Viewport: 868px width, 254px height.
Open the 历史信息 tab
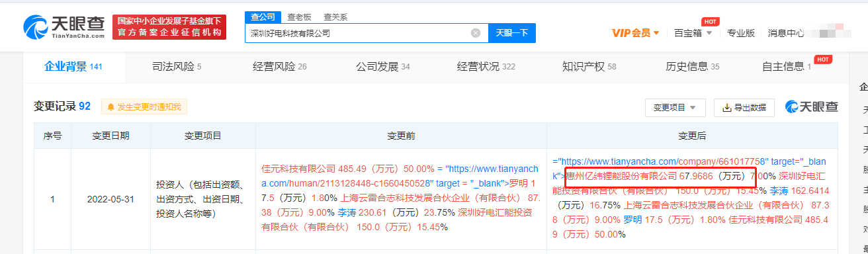coord(693,66)
